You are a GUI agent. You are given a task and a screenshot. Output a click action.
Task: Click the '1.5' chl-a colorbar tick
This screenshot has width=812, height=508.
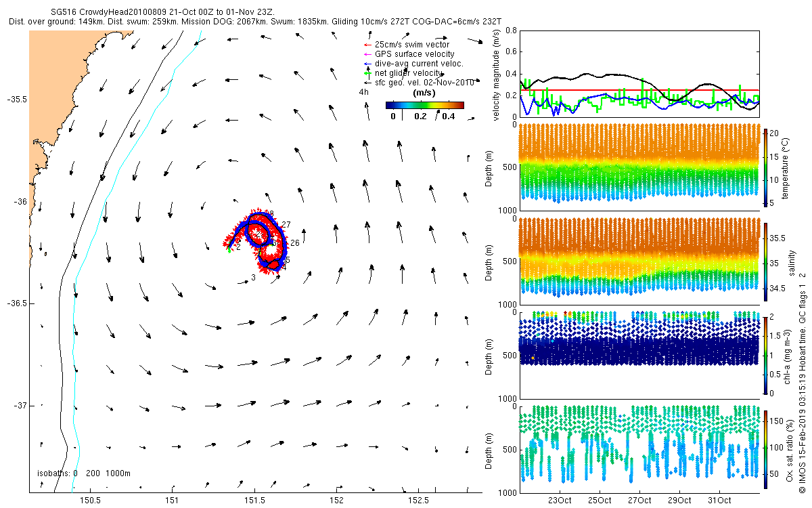(x=777, y=336)
